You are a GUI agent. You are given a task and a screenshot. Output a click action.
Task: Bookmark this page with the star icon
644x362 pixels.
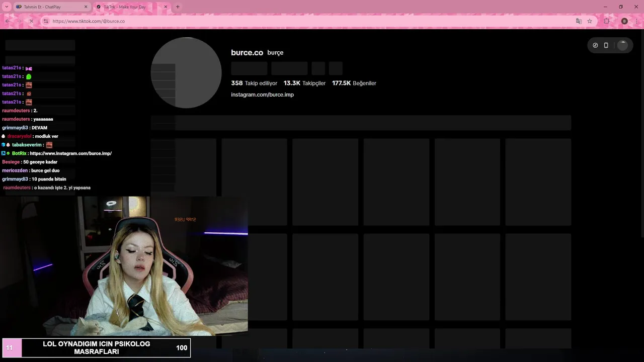590,21
